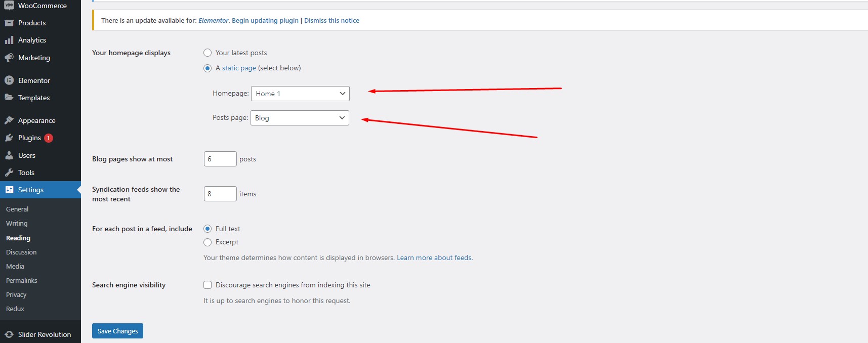Choose the Excerpt feed option

[208, 242]
